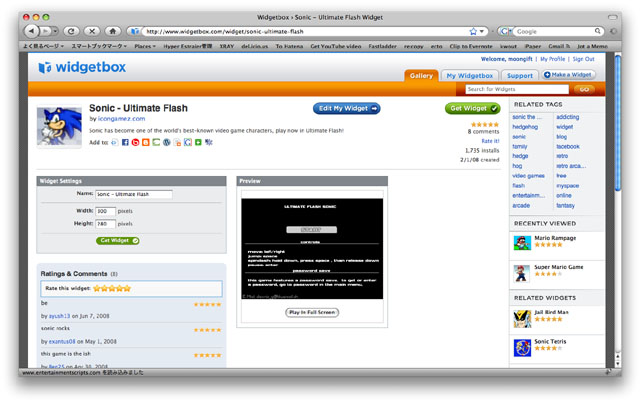This screenshot has height=402, width=640.
Task: Click into the Search for Widgets field
Action: 517,89
